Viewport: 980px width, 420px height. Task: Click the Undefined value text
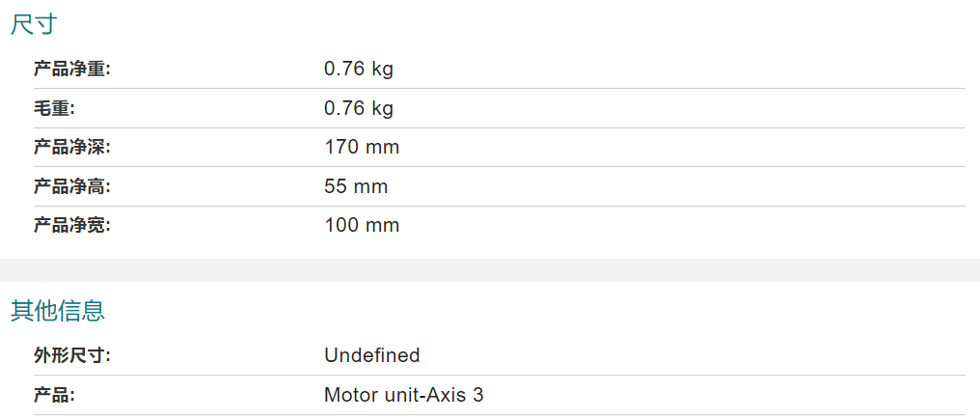372,355
